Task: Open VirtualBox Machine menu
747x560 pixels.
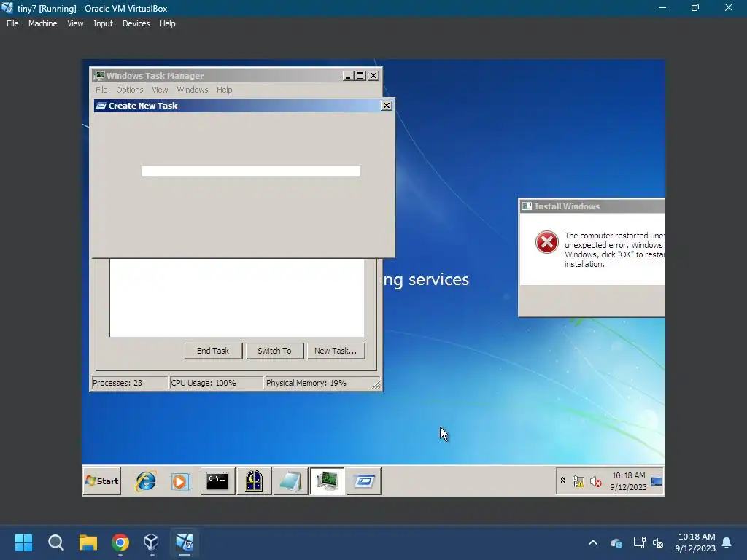Action: tap(43, 23)
